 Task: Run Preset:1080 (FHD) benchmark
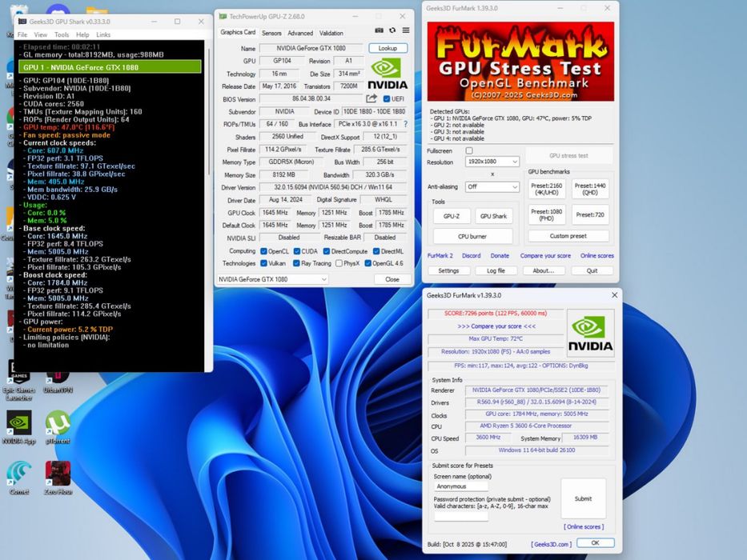pos(546,214)
